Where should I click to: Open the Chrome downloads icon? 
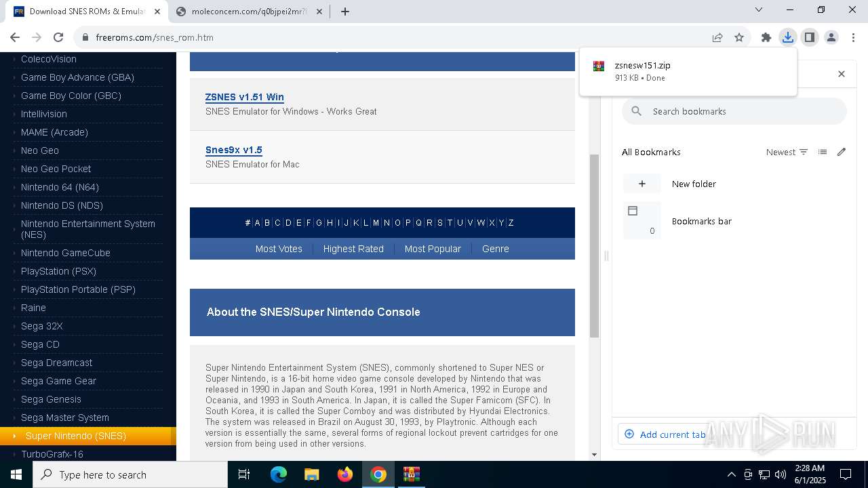tap(788, 37)
